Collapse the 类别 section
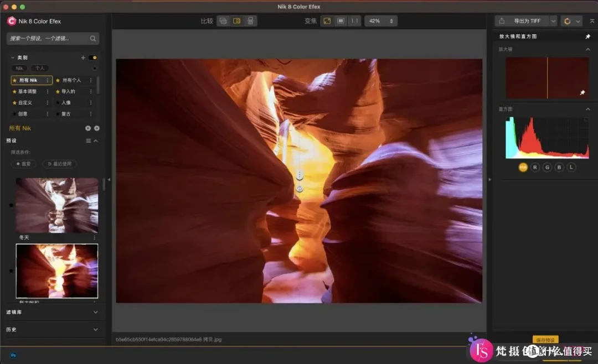Screen dimensions: 598x364 tap(13, 58)
